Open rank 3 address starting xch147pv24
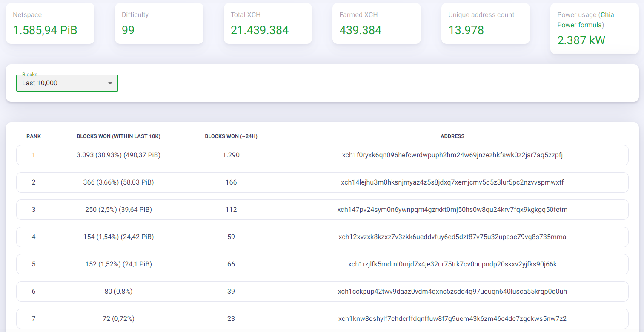This screenshot has width=644, height=332. (x=452, y=210)
